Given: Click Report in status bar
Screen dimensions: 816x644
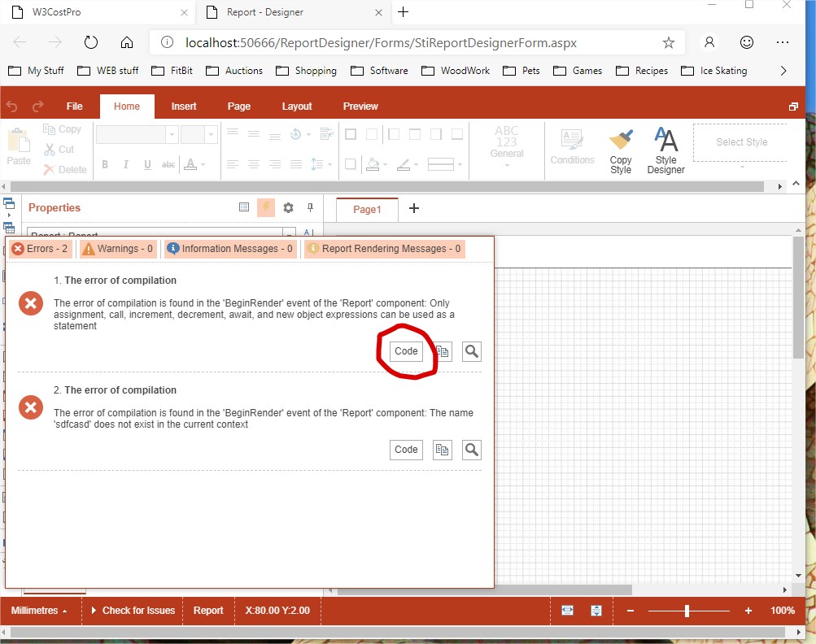Looking at the screenshot, I should click(208, 610).
